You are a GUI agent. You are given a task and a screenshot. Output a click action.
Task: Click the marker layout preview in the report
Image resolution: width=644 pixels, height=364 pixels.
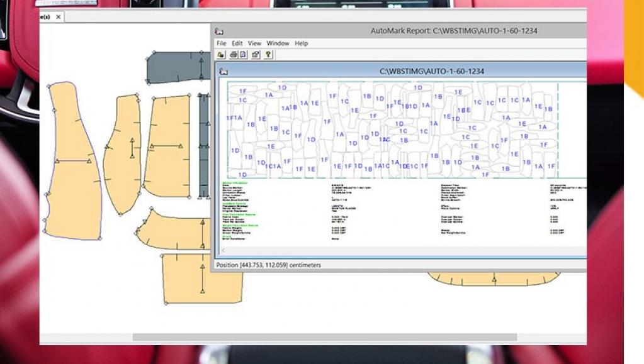coord(392,129)
